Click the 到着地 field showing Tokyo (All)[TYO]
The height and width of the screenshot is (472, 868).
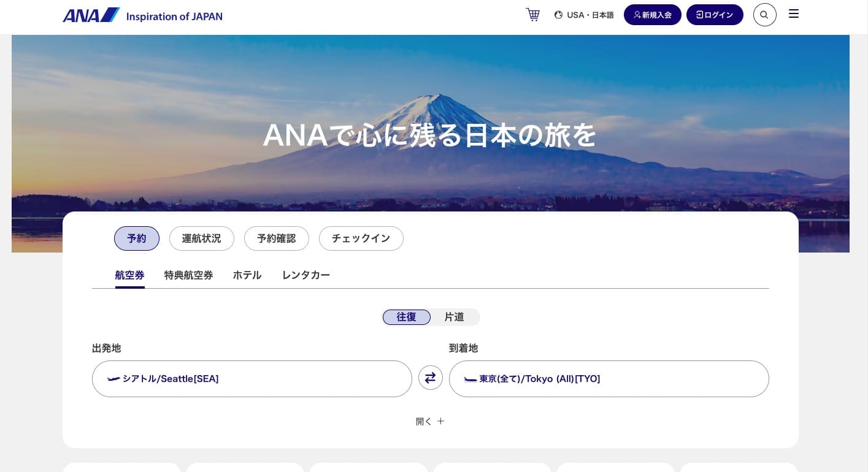coord(609,379)
